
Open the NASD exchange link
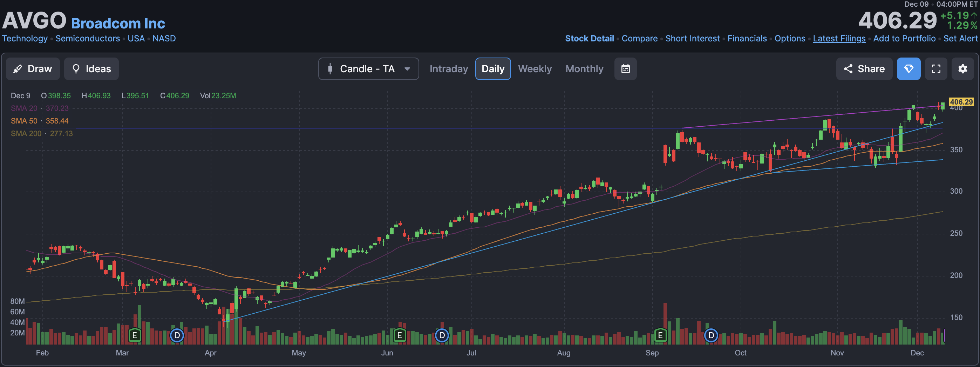164,39
